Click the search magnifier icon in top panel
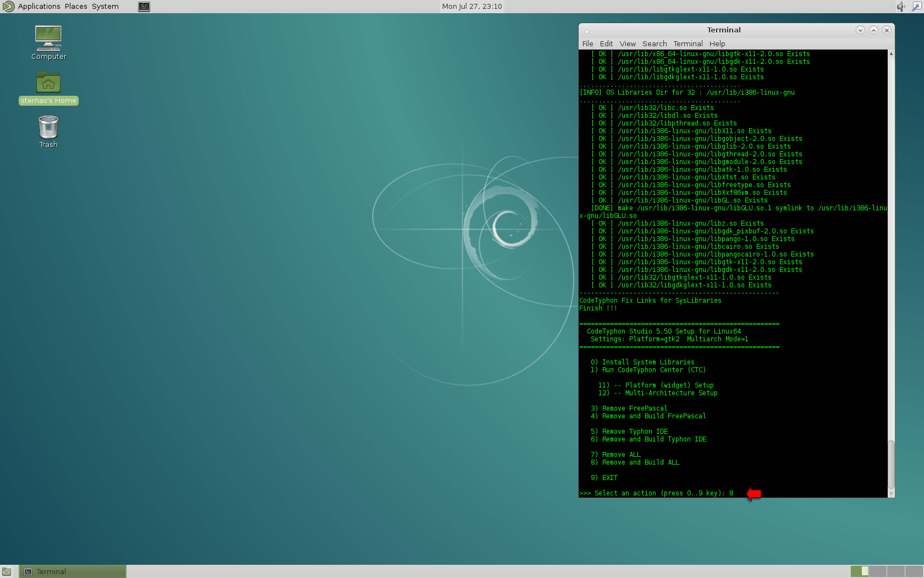This screenshot has height=578, width=924. [x=916, y=7]
